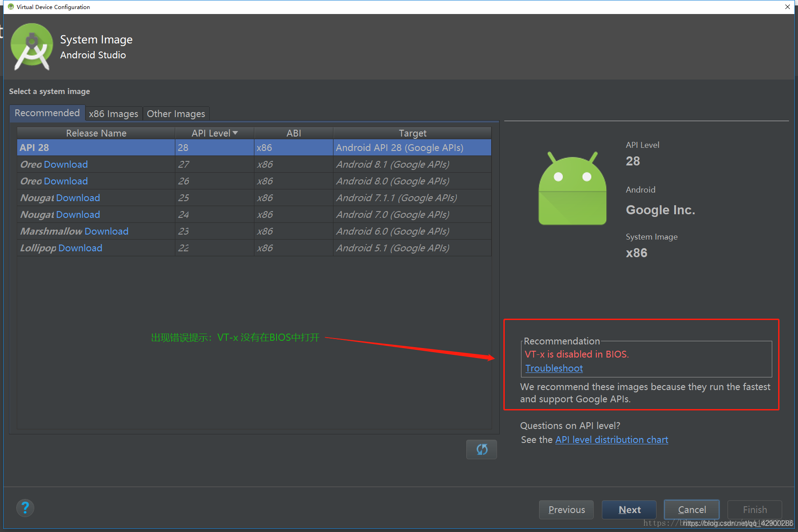The width and height of the screenshot is (798, 532).
Task: Select the Android 5.1 (Google APIs) target cell
Action: pos(412,248)
